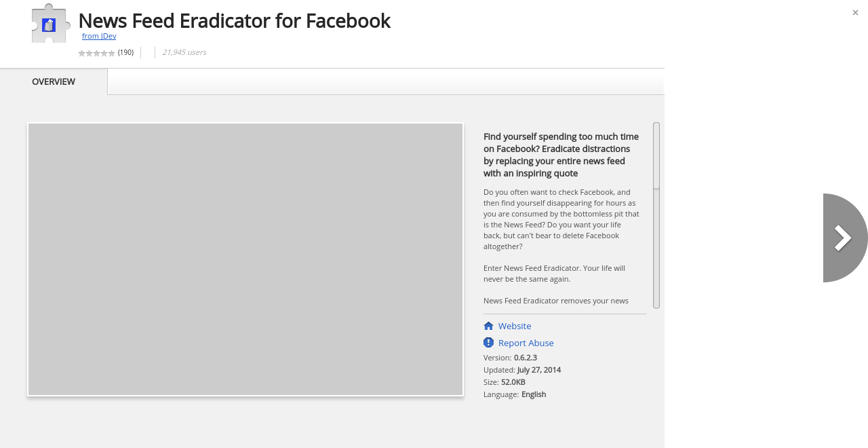Click the language value English

point(534,394)
